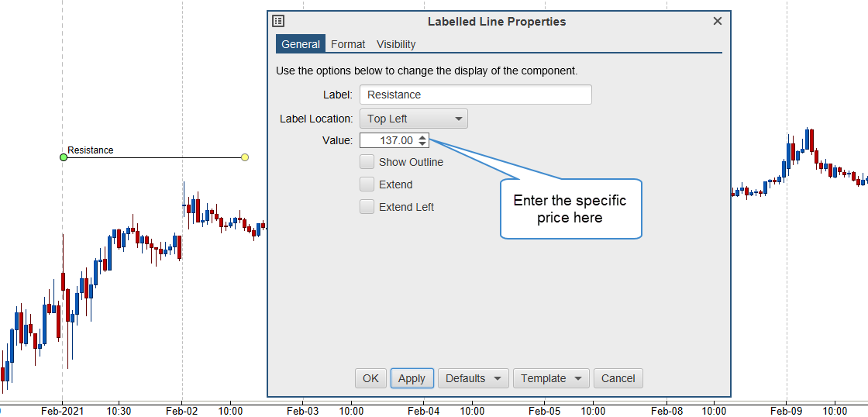Viewport: 868px width, 417px height.
Task: Check the Extend Left option
Action: click(x=367, y=207)
